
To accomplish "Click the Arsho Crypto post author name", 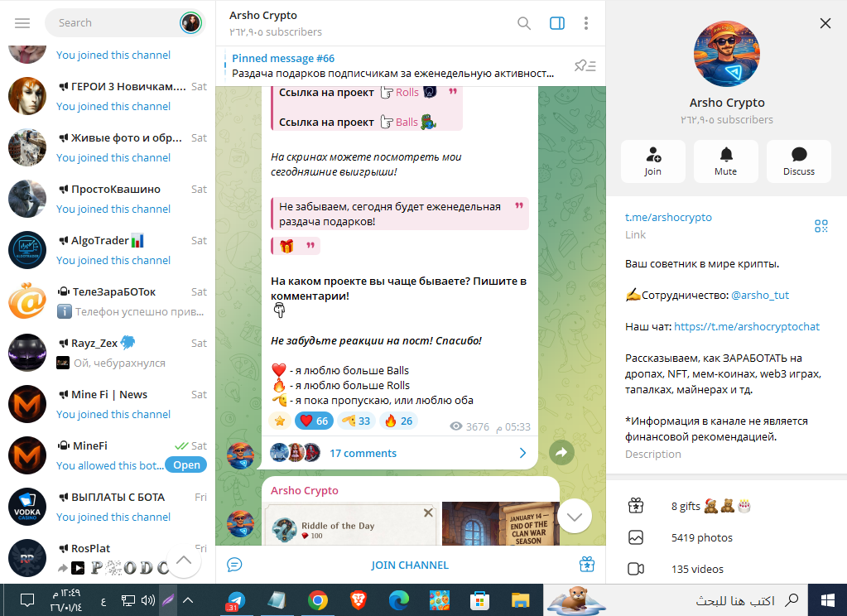I will (305, 491).
